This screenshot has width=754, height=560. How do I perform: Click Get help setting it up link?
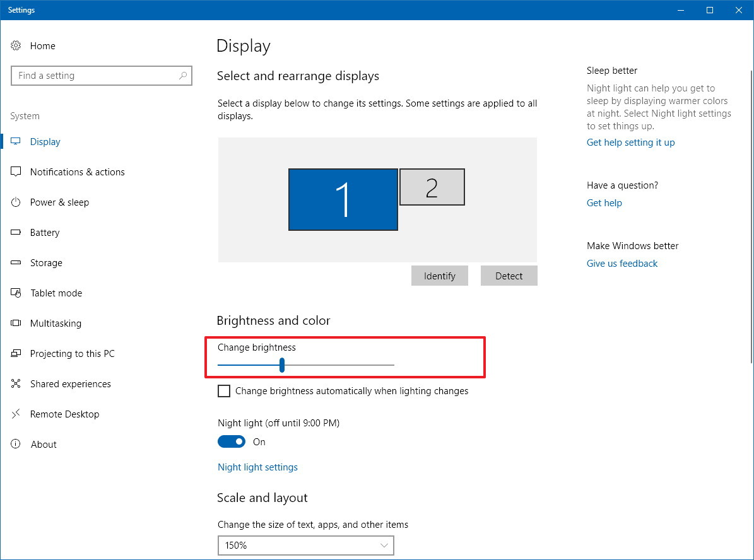tap(630, 143)
